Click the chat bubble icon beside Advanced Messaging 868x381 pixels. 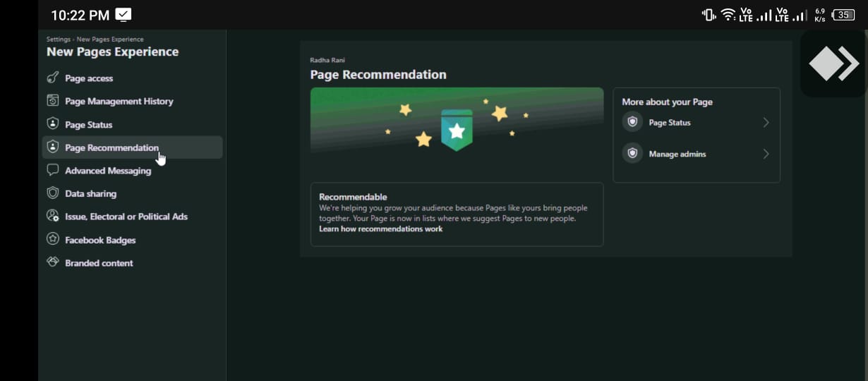(52, 170)
